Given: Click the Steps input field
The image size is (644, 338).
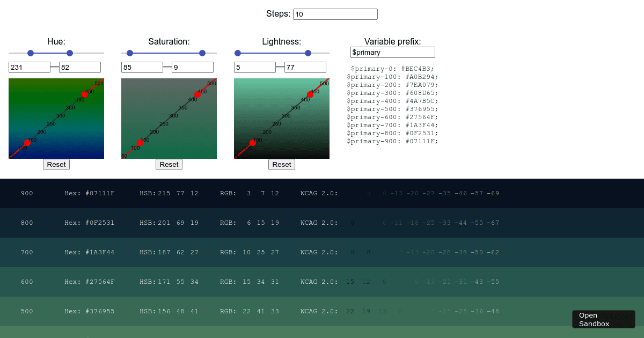Looking at the screenshot, I should [x=335, y=14].
